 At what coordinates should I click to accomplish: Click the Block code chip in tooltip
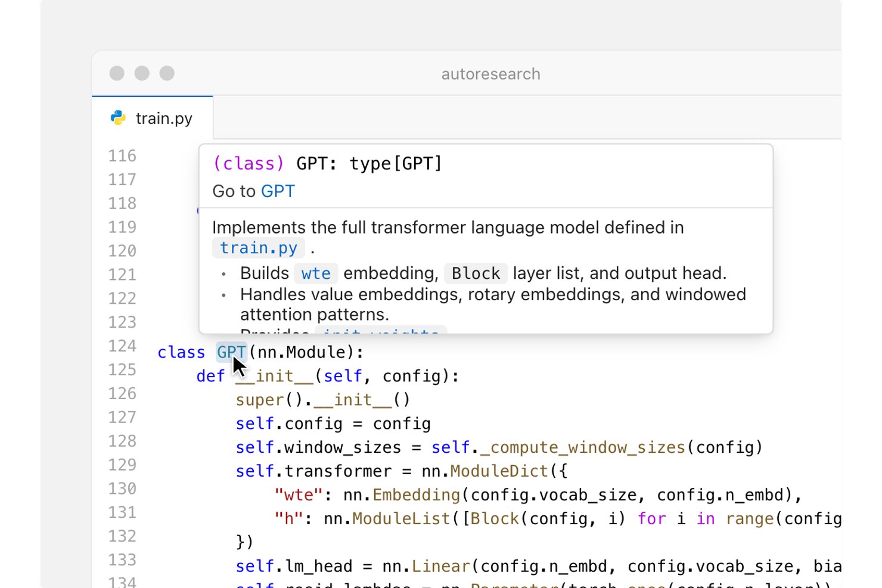[476, 273]
